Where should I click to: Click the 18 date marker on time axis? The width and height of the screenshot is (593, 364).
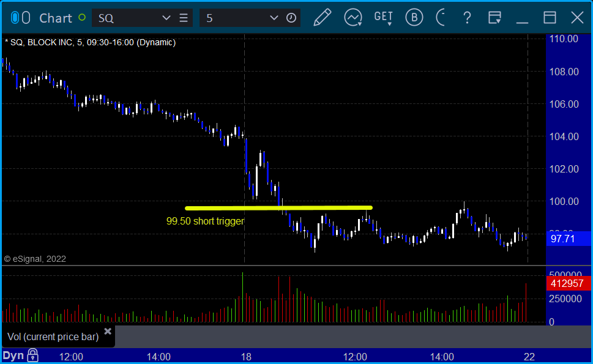(x=246, y=357)
